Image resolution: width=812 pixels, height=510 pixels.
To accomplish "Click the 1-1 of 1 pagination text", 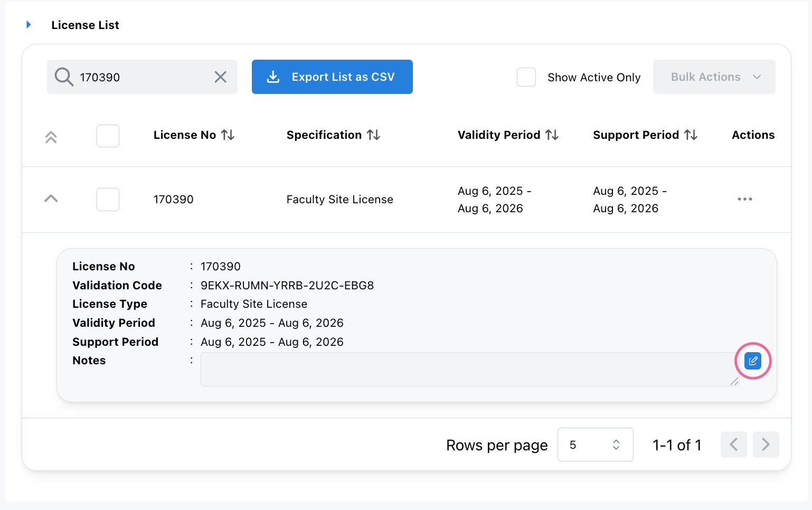I will pyautogui.click(x=677, y=445).
